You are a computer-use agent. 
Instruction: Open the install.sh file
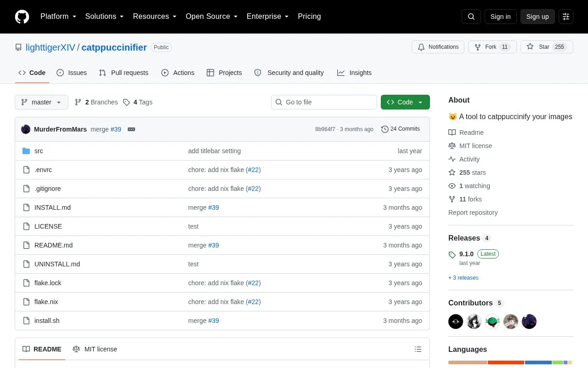pos(47,321)
